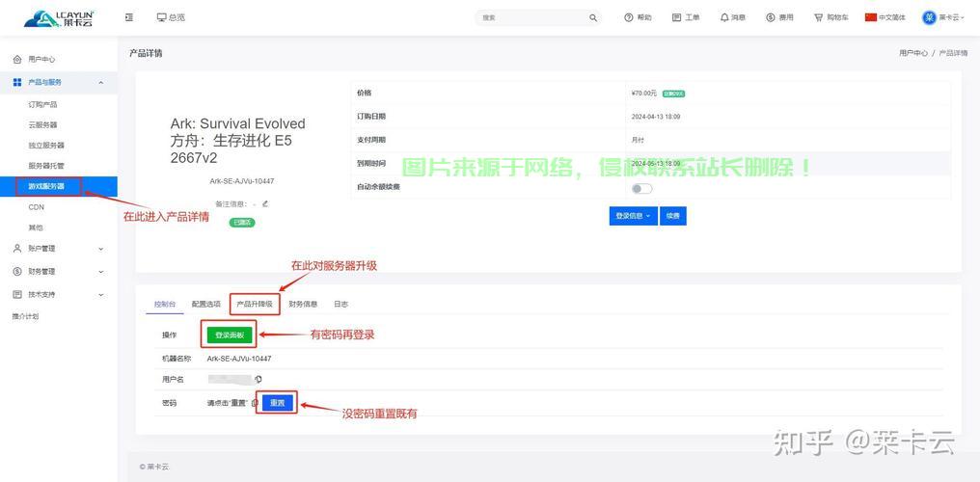This screenshot has height=482, width=980.
Task: Switch to the 产品升降级 tab
Action: [x=255, y=304]
